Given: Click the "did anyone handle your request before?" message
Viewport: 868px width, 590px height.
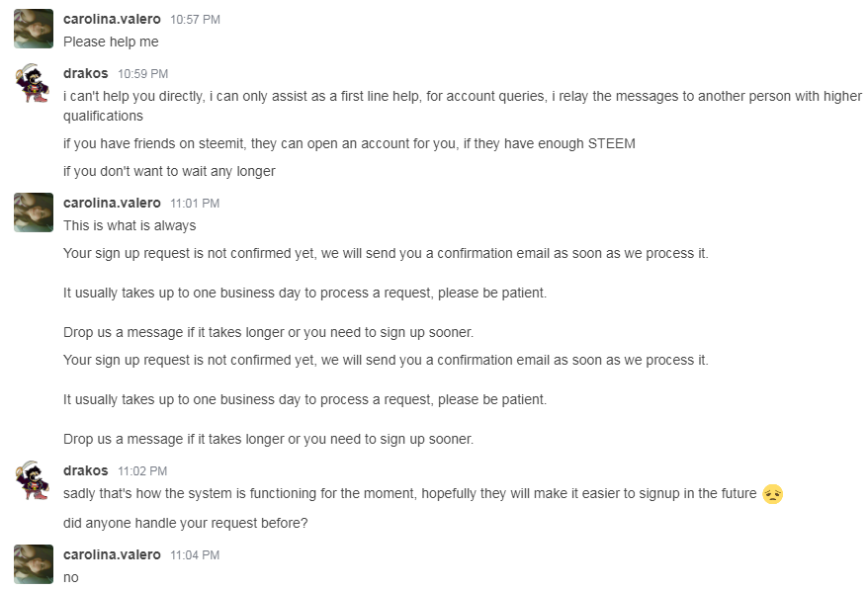Looking at the screenshot, I should click(186, 524).
